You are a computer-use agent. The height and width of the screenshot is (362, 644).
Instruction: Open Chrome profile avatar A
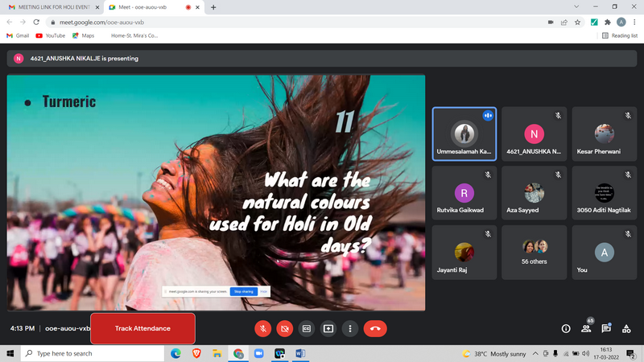(621, 23)
